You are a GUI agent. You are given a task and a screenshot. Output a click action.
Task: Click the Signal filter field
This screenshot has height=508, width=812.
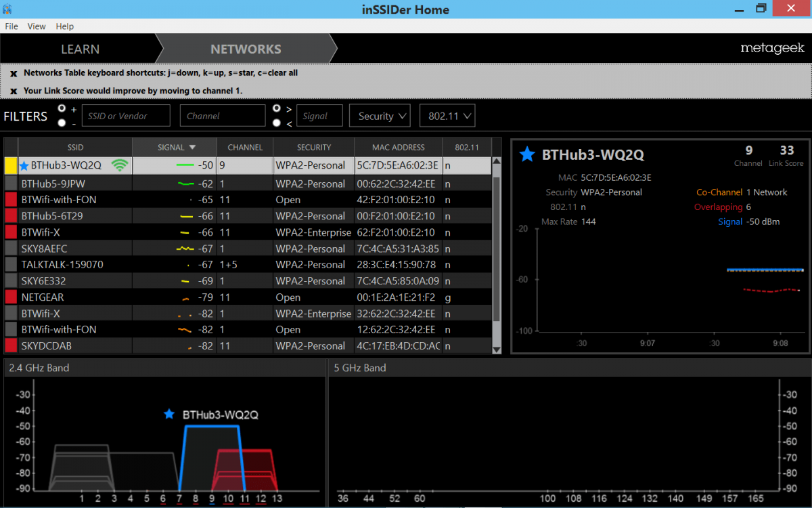coord(319,116)
